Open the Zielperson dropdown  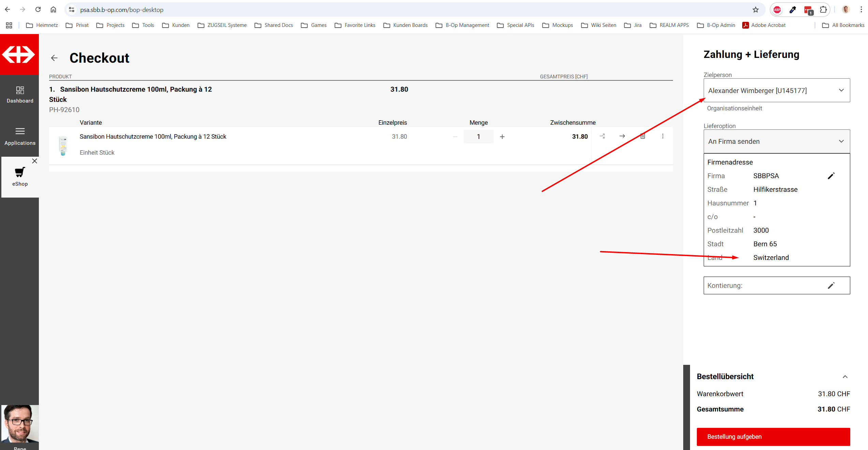tap(777, 91)
